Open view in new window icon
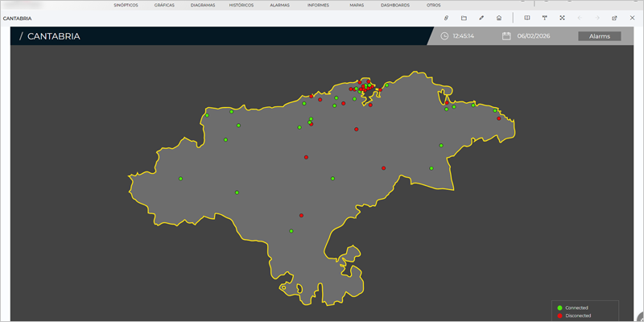This screenshot has width=644, height=322. 614,18
